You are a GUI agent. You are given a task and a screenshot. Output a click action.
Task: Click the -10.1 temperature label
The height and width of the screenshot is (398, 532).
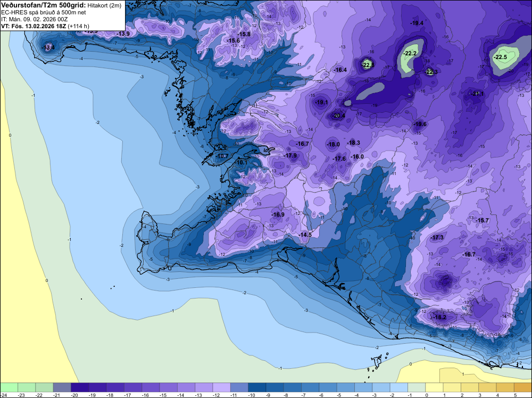(241, 162)
